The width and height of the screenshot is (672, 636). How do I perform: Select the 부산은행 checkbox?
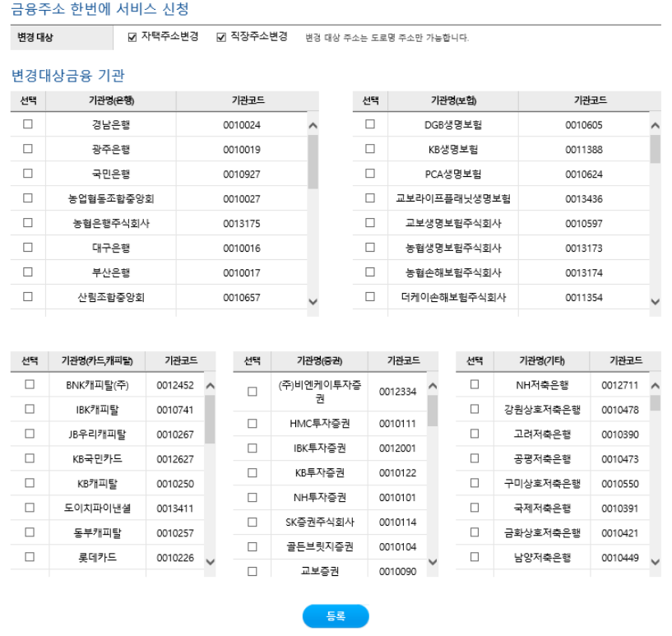click(28, 272)
